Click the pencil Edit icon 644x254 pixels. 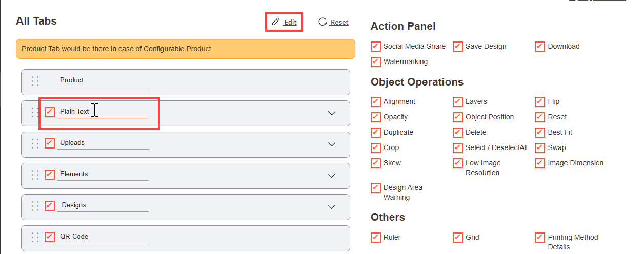coord(276,22)
